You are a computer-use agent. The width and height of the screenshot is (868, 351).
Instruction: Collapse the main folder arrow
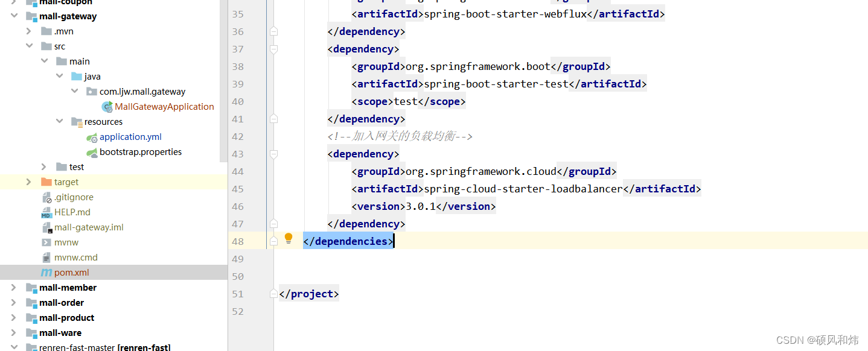(x=44, y=62)
